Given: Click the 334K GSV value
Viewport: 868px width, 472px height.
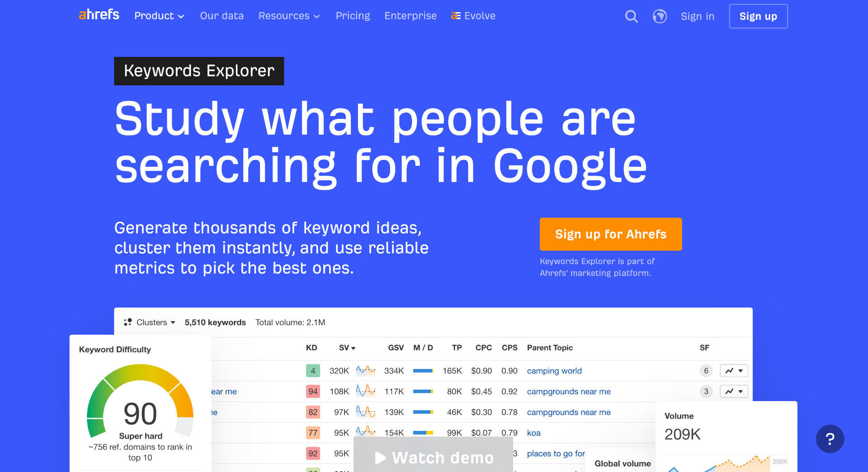Looking at the screenshot, I should (x=394, y=371).
